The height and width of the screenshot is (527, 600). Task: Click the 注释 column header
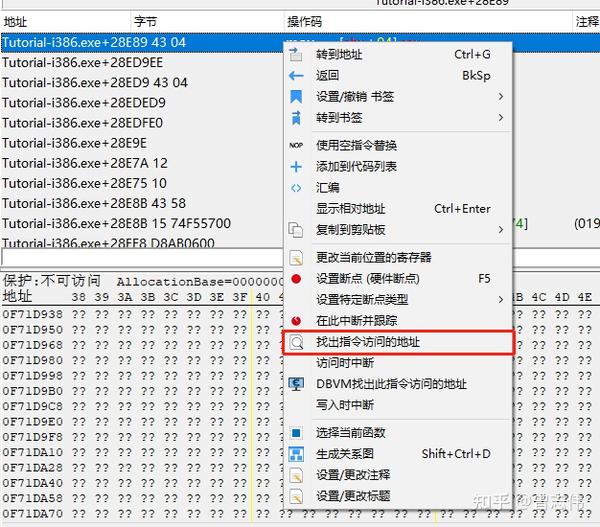586,22
